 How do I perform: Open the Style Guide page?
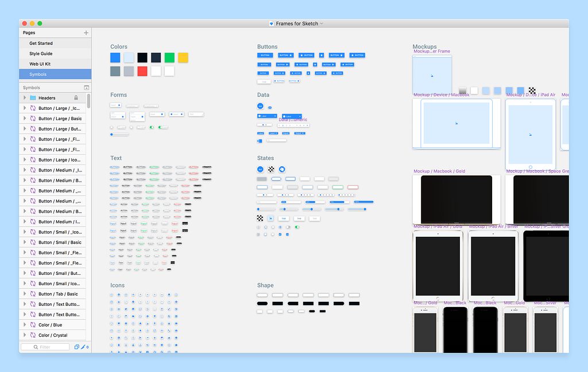coord(55,53)
